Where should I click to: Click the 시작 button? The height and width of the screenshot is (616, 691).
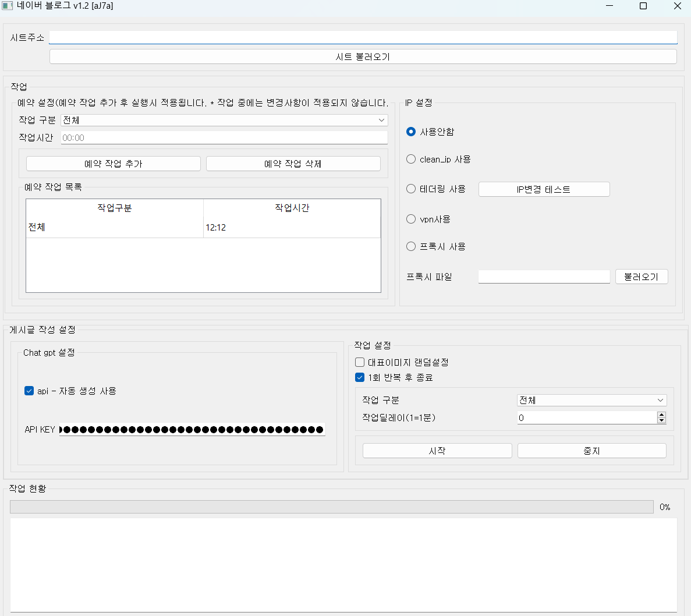coord(437,451)
